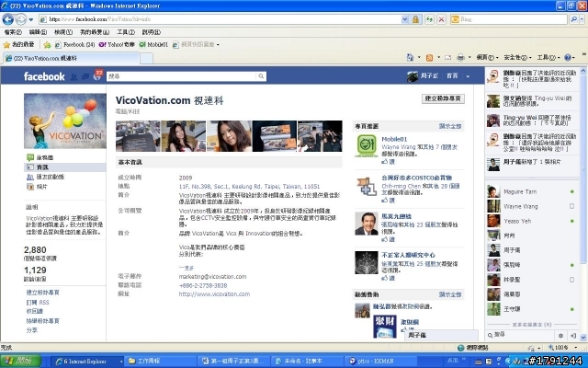Expand the 安全性(S) dropdown menu

tap(517, 57)
